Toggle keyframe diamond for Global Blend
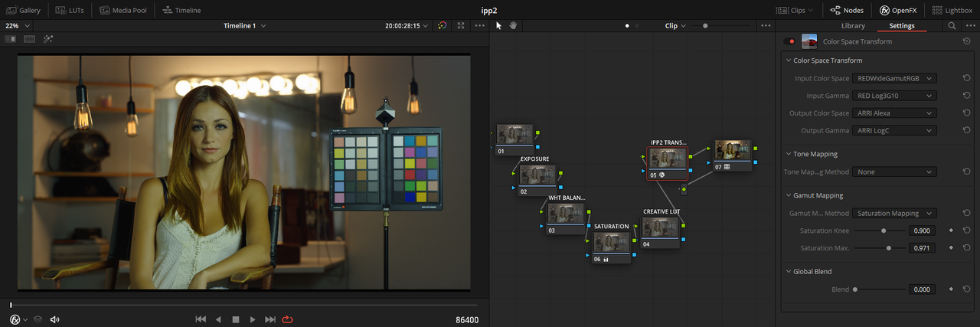 click(x=951, y=289)
